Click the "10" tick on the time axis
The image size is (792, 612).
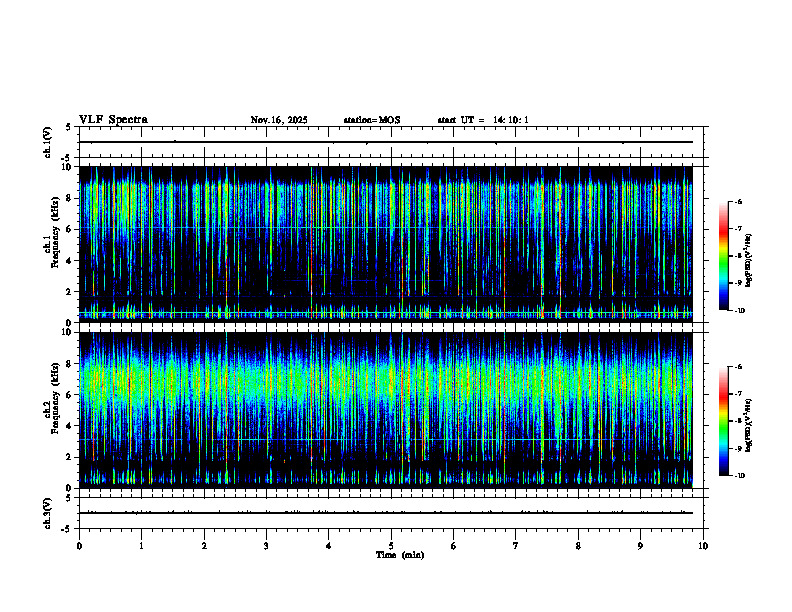pyautogui.click(x=703, y=546)
